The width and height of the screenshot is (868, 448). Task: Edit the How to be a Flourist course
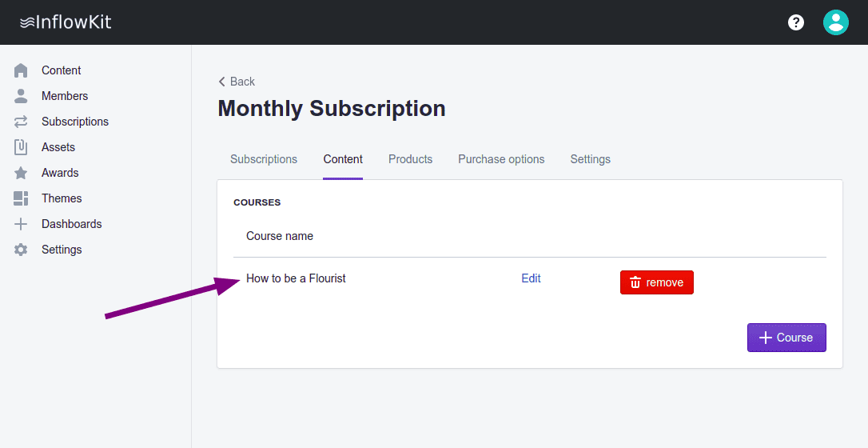click(531, 278)
